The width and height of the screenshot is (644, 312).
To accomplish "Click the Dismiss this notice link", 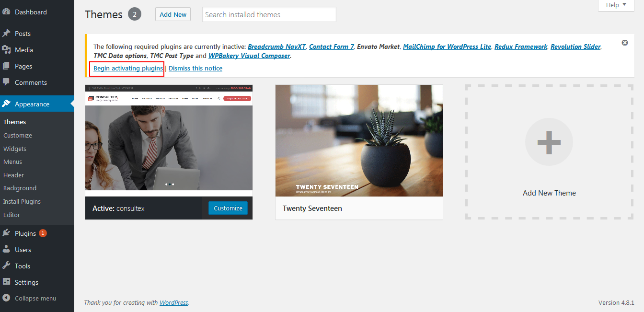I will [195, 68].
